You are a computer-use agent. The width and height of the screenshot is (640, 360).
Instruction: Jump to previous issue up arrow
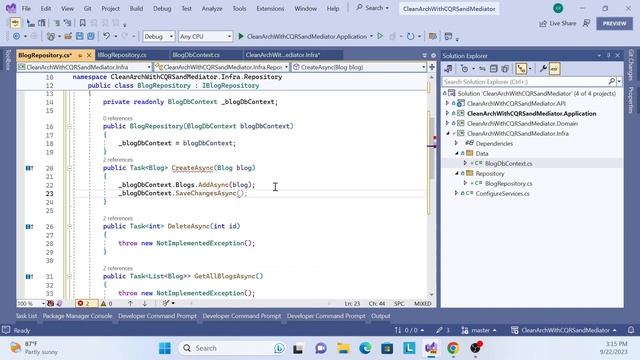tap(130, 303)
